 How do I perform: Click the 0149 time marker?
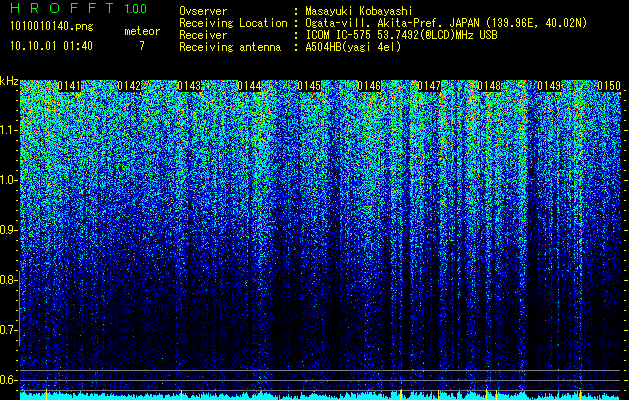coord(549,86)
